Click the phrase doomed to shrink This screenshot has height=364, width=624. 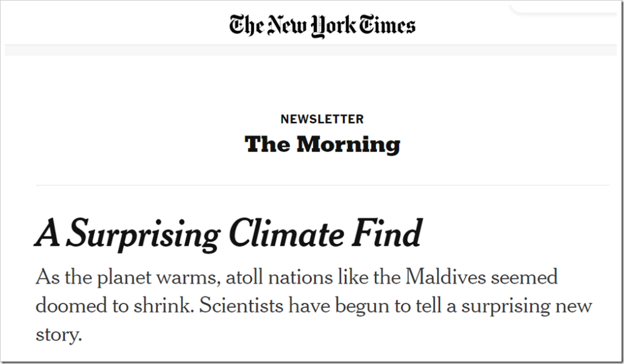tap(113, 306)
